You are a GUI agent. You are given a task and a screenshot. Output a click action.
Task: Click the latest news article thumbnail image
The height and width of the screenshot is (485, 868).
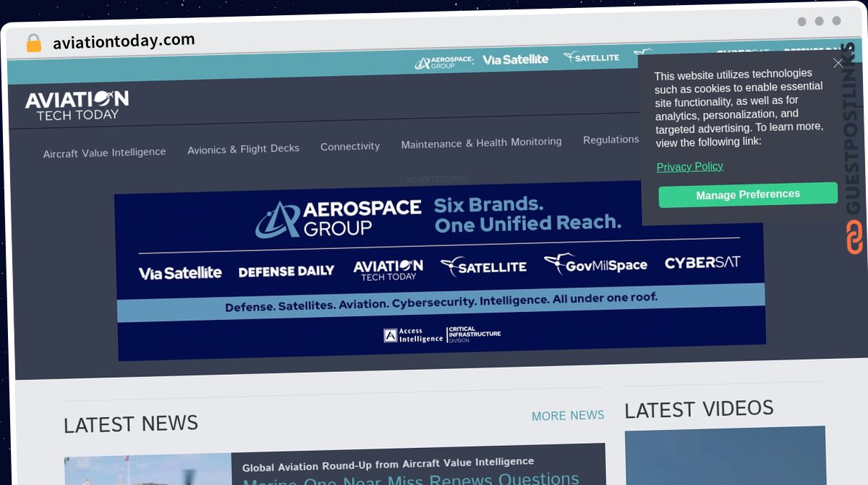point(148,470)
